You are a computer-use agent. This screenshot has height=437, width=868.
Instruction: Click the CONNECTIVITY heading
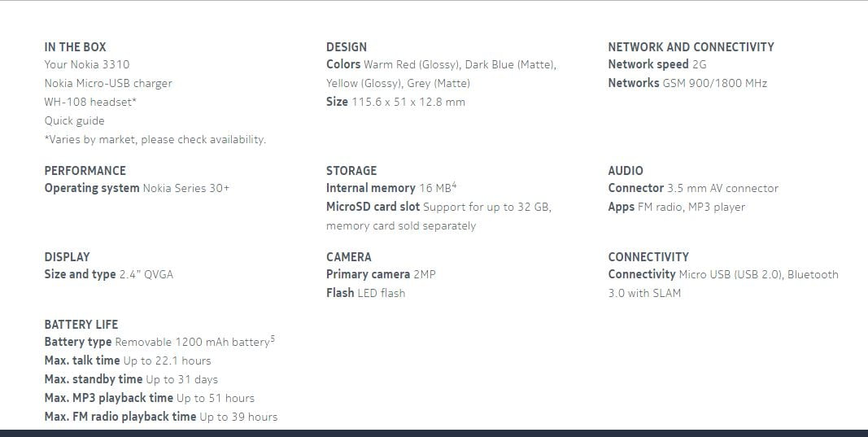[x=648, y=257]
